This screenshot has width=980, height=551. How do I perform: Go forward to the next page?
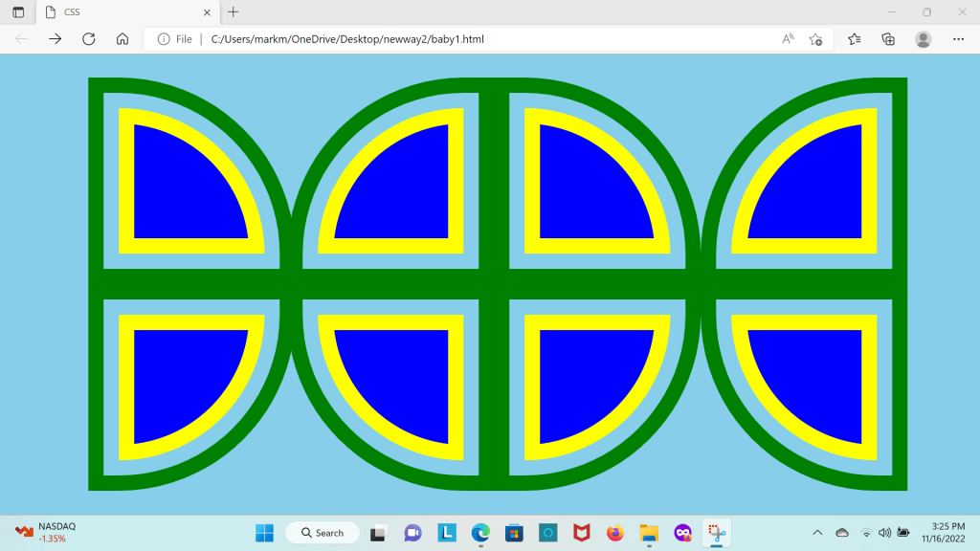coord(56,39)
